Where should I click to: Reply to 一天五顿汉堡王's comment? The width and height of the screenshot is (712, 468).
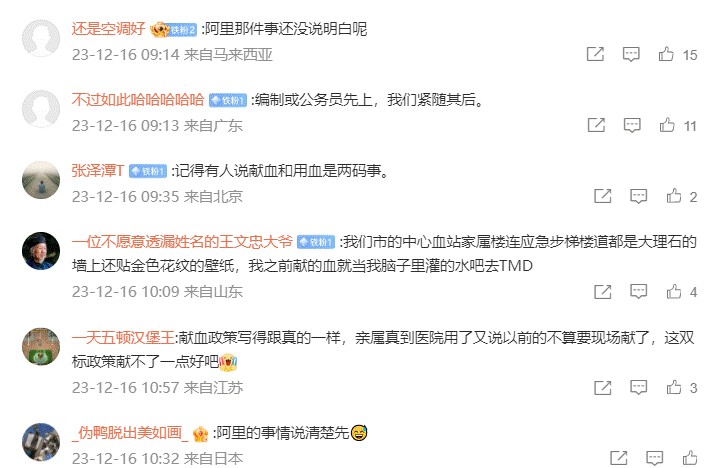[x=638, y=387]
